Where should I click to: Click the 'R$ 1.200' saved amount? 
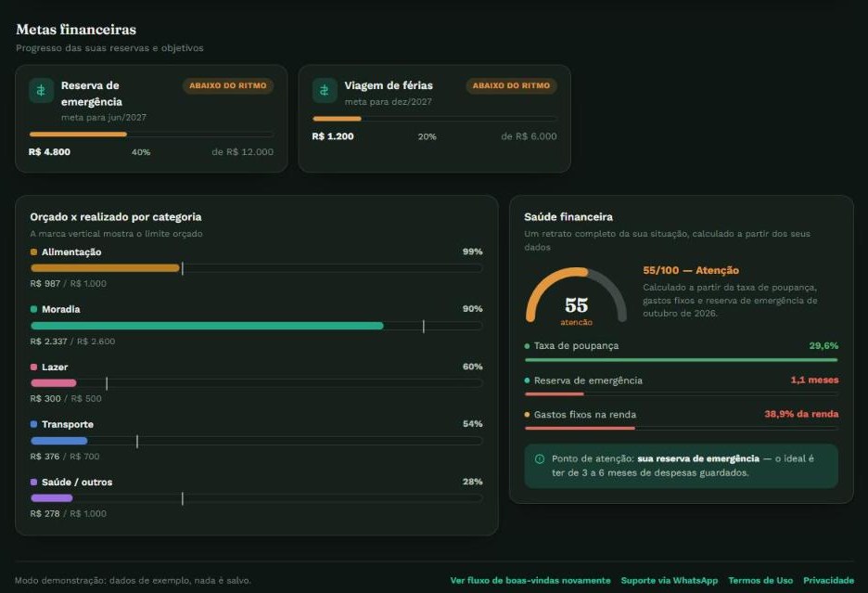tap(333, 136)
